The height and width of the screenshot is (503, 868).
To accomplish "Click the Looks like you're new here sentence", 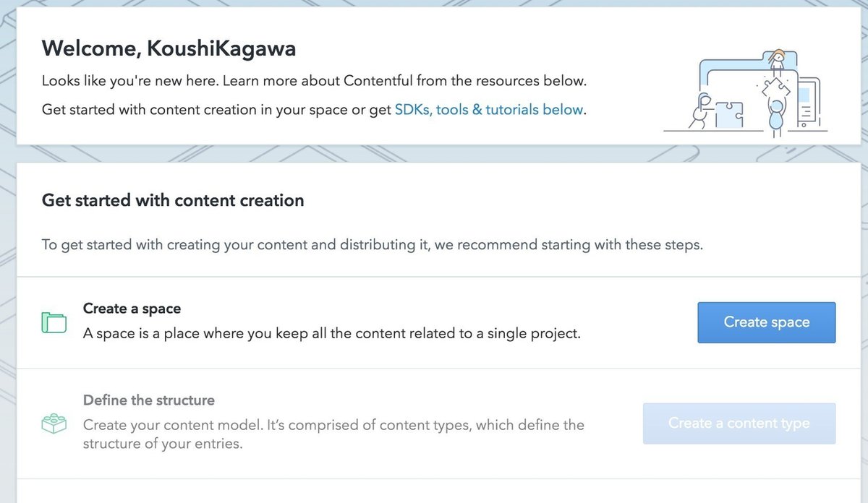I will 313,81.
